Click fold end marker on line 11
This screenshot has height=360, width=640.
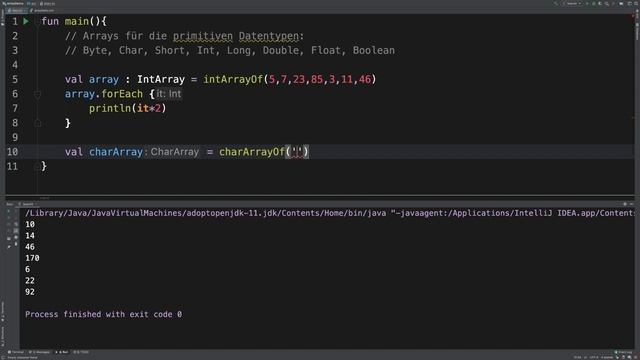pyautogui.click(x=38, y=166)
